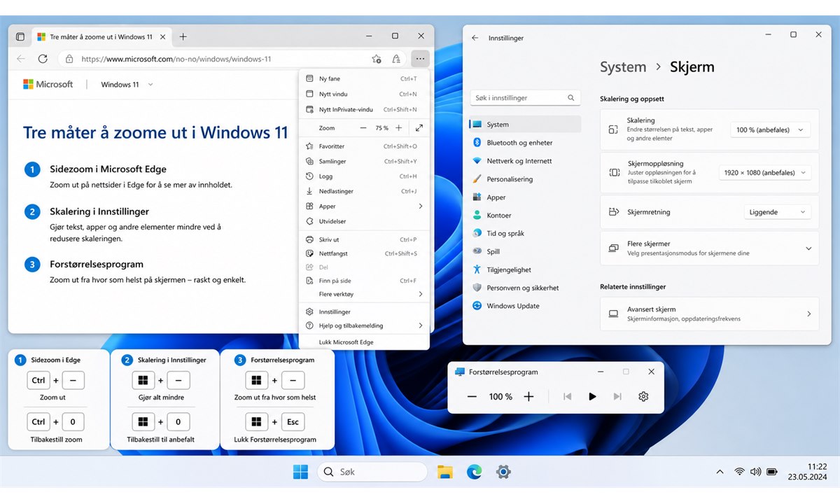This screenshot has height=504, width=840.
Task: Expand Apper submenu
Action: (364, 206)
